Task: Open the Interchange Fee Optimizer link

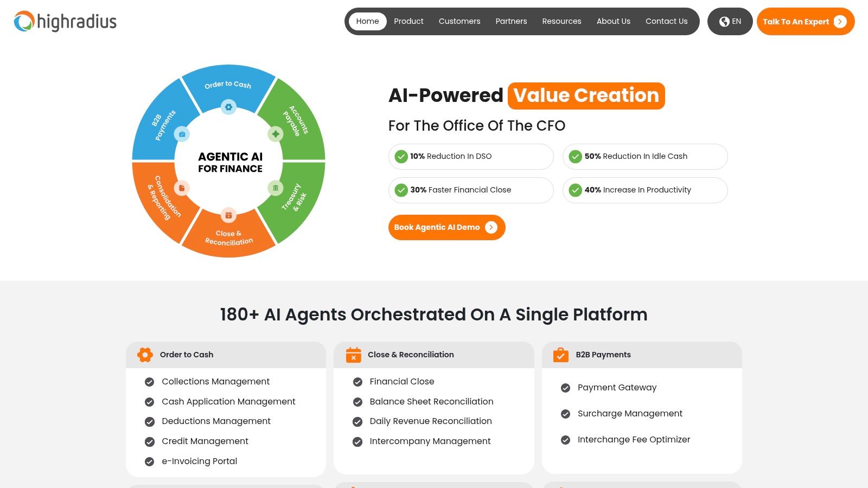Action: click(x=634, y=440)
